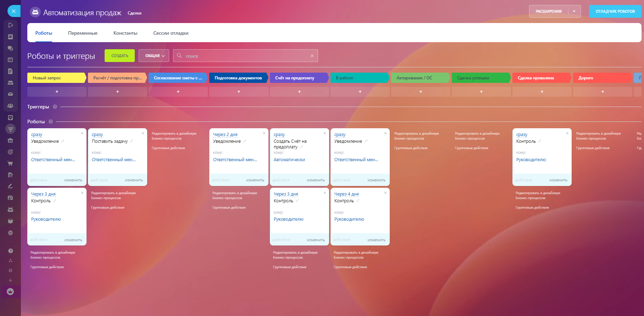Open the ОБЩАЯ dropdown
The image size is (644, 316).
pos(154,56)
